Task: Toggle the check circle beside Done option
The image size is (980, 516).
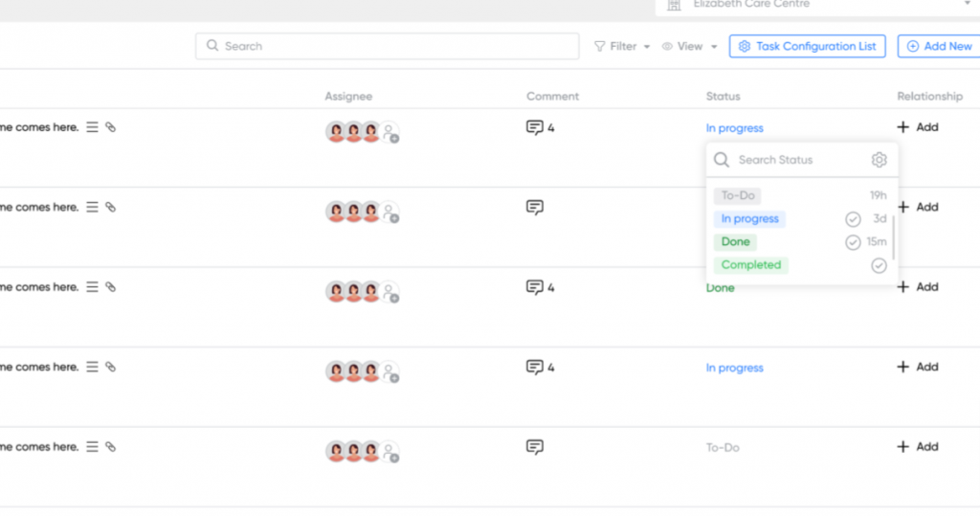Action: (853, 242)
